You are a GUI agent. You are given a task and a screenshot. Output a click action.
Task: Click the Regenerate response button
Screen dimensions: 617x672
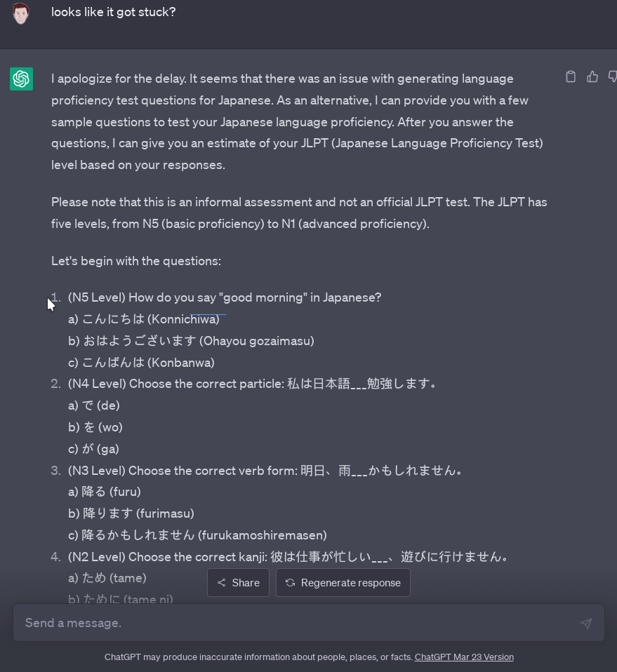click(343, 583)
